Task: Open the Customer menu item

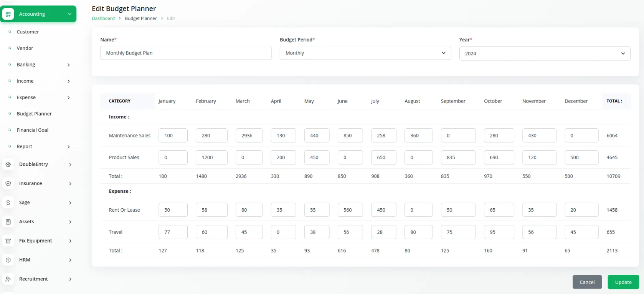Action: coord(28,32)
